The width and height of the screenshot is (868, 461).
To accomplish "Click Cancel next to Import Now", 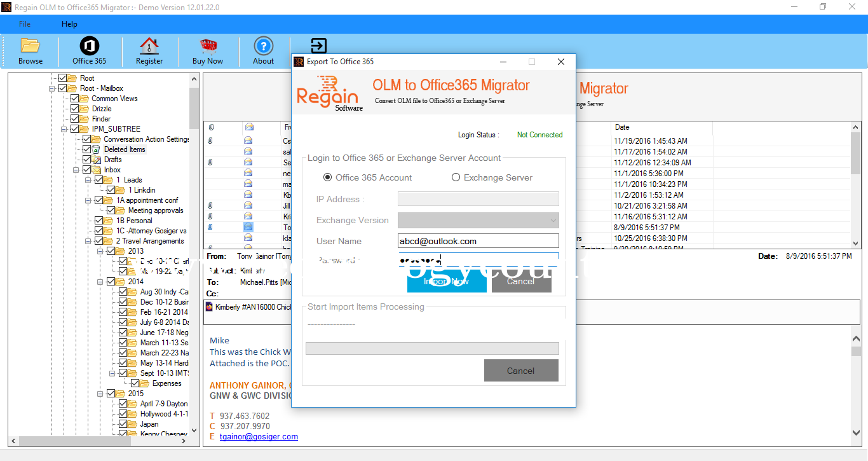I will coord(521,280).
